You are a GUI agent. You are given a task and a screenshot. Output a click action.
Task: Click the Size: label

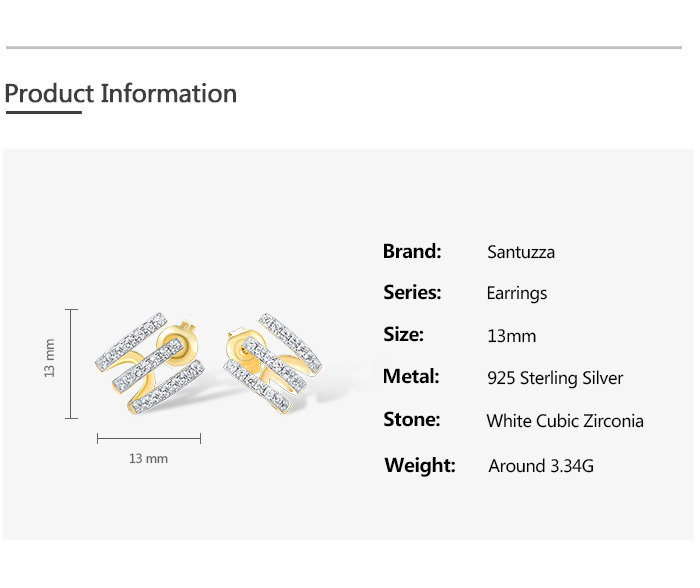[404, 335]
